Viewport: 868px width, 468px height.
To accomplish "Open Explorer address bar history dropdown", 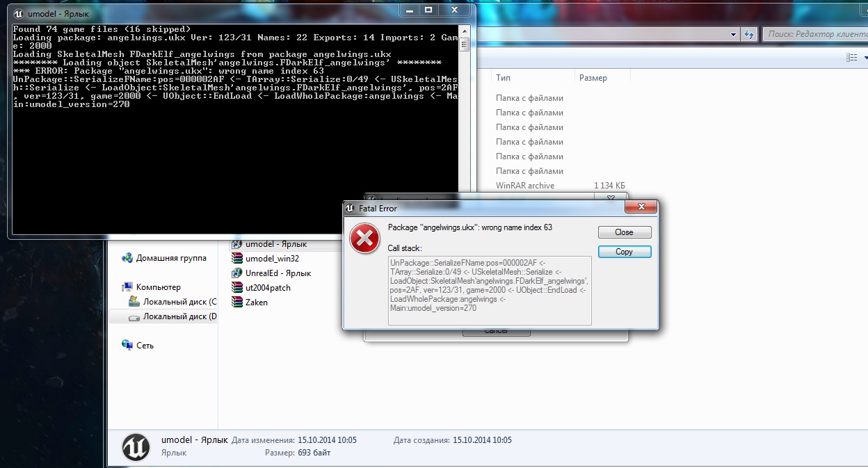I will (734, 34).
